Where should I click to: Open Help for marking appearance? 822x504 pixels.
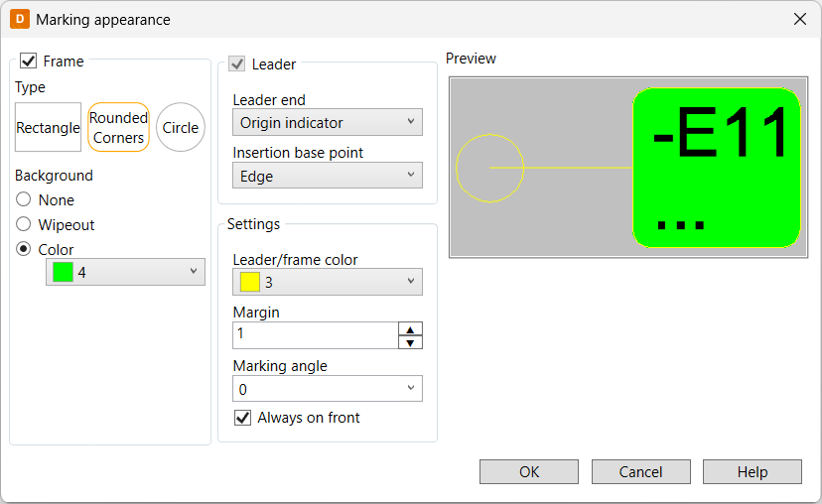click(x=753, y=472)
